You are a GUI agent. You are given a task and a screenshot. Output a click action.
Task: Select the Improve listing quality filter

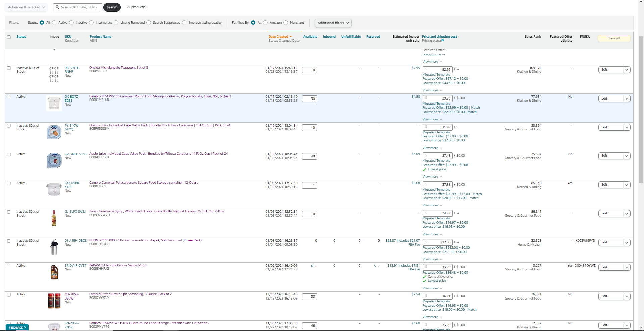(x=184, y=23)
